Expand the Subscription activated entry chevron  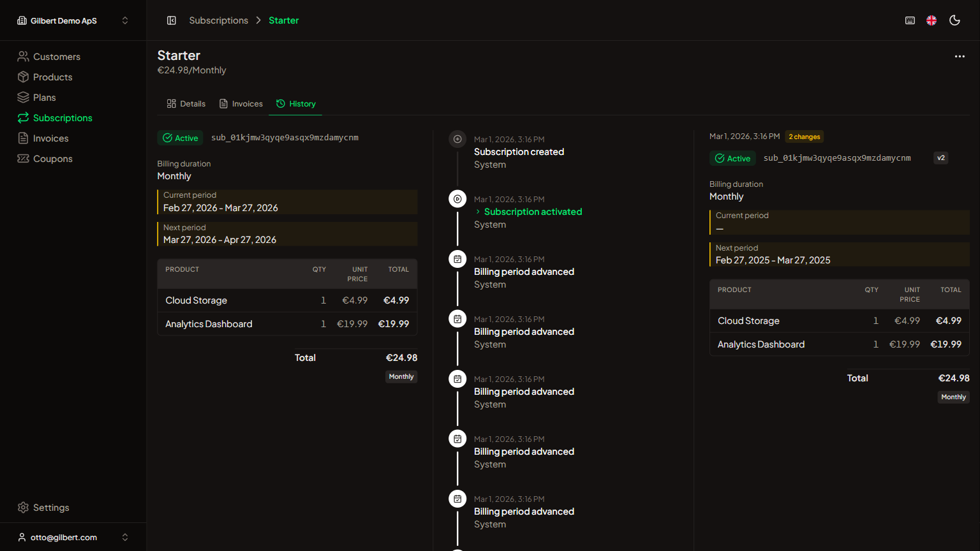click(478, 212)
